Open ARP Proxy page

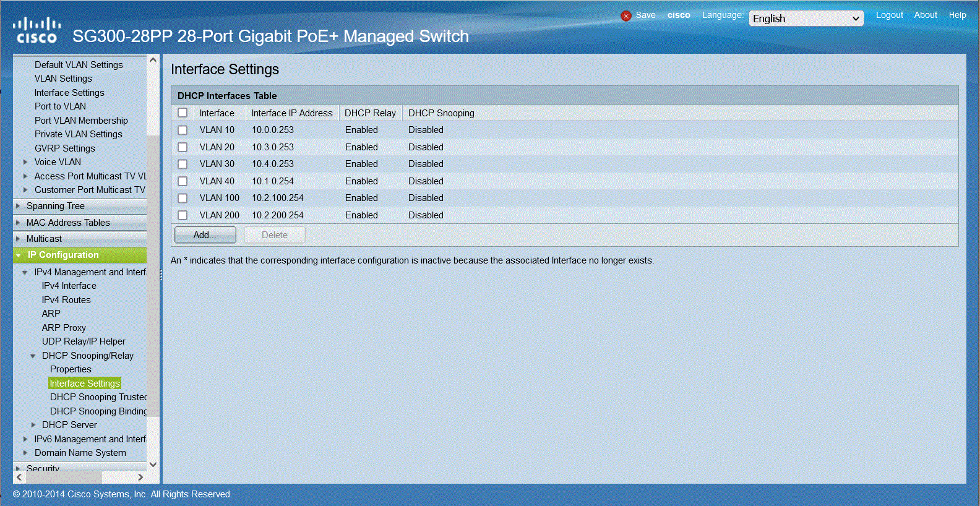pyautogui.click(x=64, y=328)
